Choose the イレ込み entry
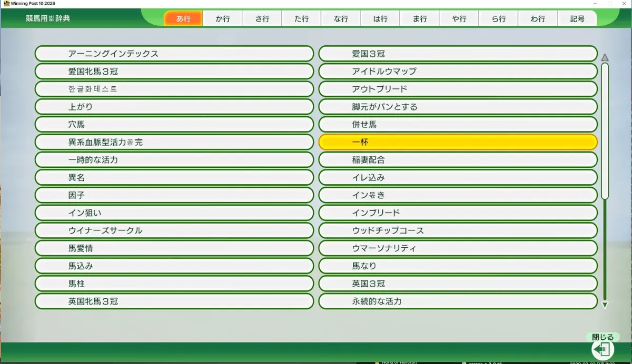 pyautogui.click(x=458, y=178)
